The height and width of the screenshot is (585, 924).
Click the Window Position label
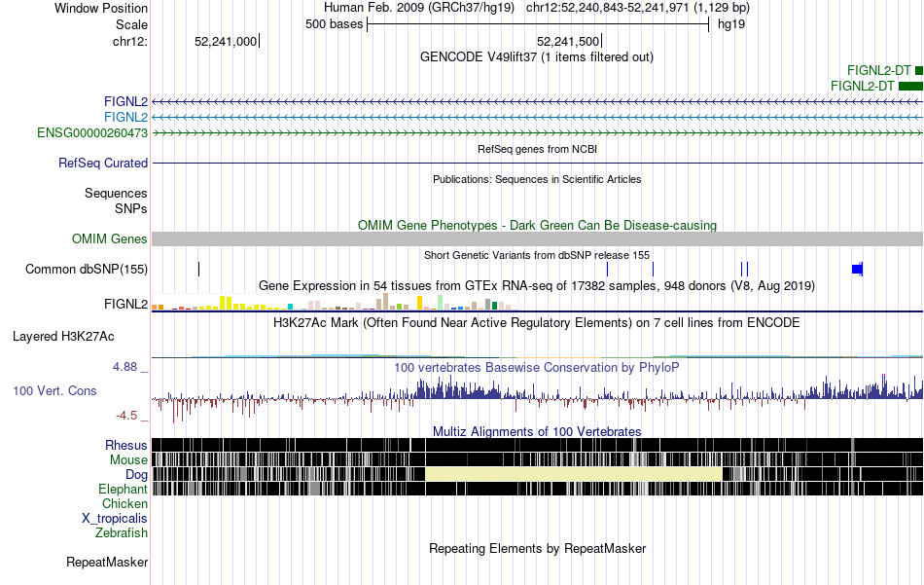tap(101, 8)
